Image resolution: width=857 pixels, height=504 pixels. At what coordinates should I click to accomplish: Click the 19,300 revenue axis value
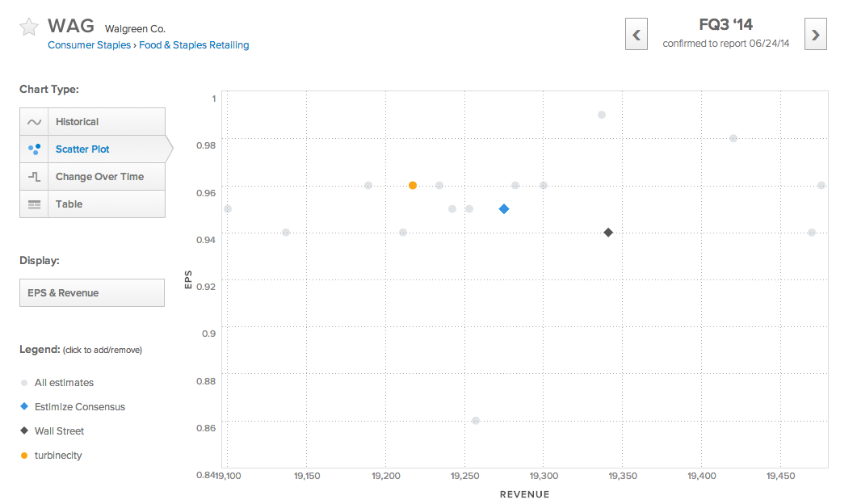(x=544, y=476)
